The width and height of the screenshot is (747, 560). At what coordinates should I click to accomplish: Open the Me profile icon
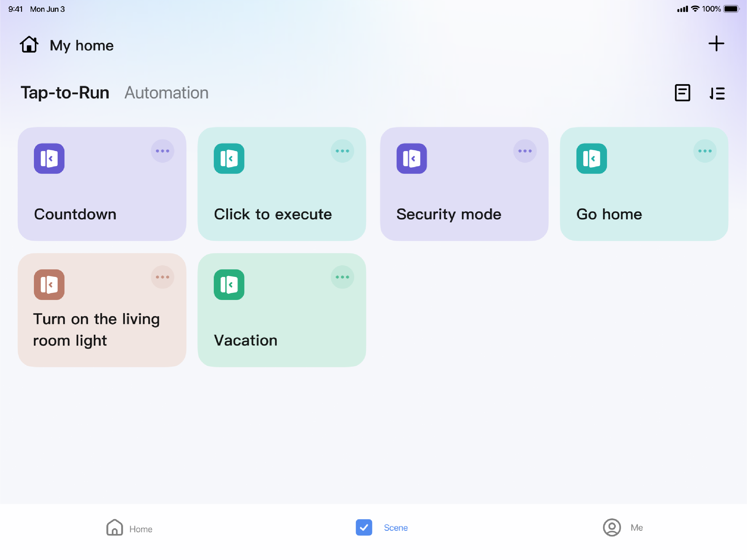point(612,527)
